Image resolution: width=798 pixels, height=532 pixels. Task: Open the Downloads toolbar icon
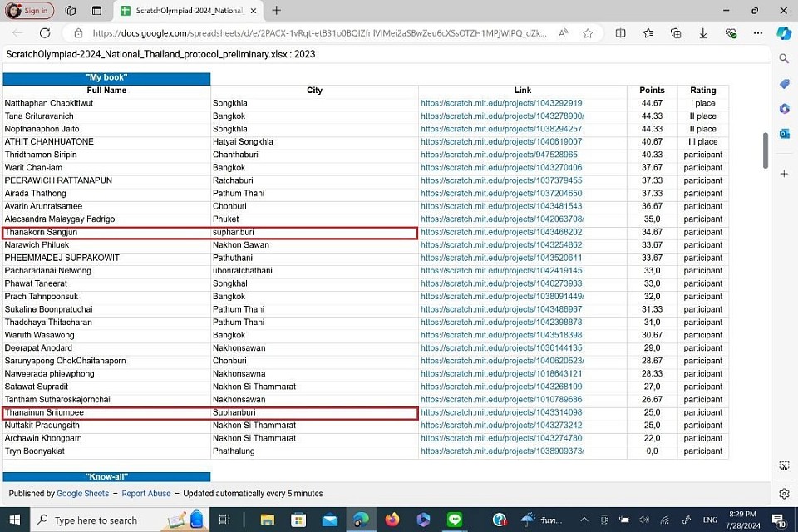703,33
